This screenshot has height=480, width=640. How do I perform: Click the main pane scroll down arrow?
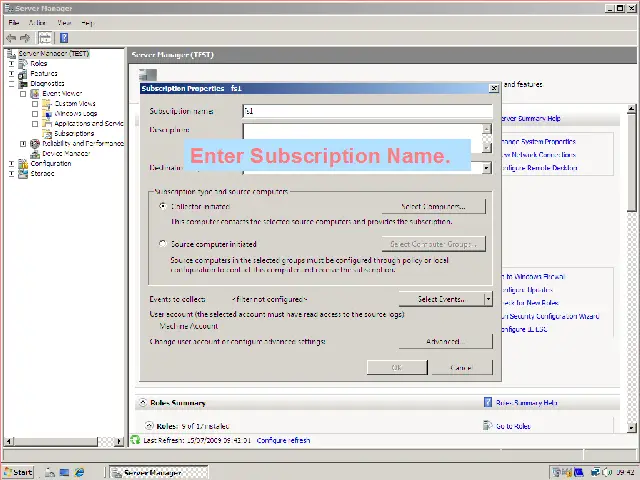pos(631,428)
